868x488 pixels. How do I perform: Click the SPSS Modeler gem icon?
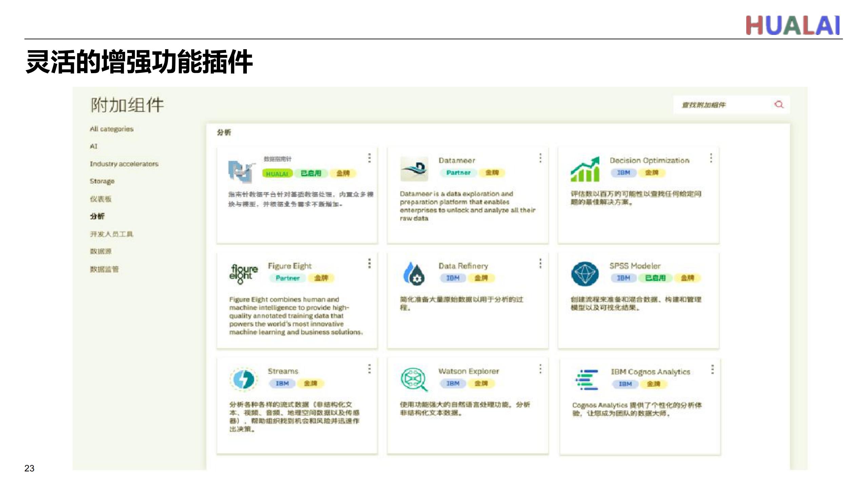coord(585,273)
